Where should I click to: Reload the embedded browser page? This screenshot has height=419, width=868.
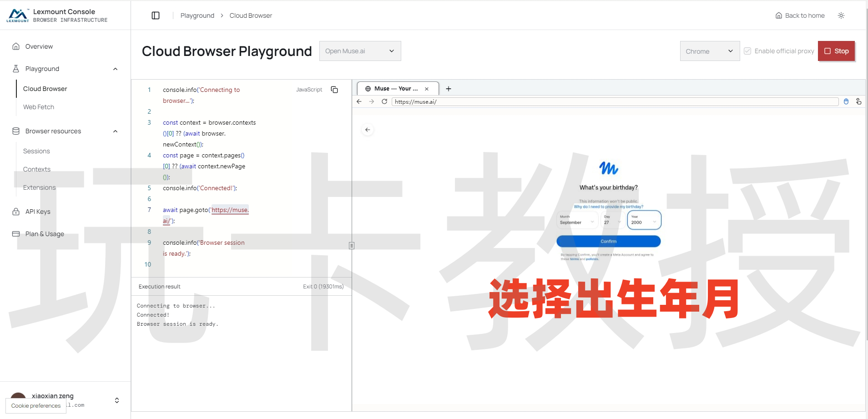click(x=384, y=101)
